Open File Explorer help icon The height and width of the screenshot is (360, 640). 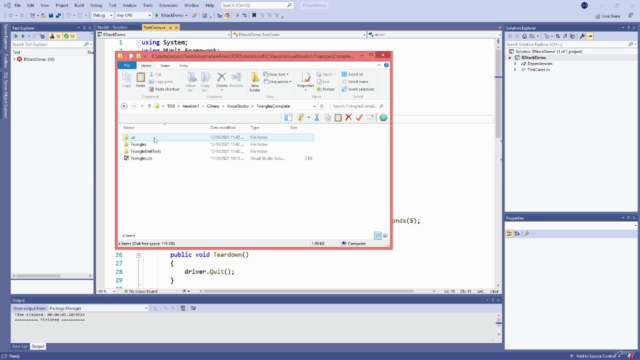[386, 65]
